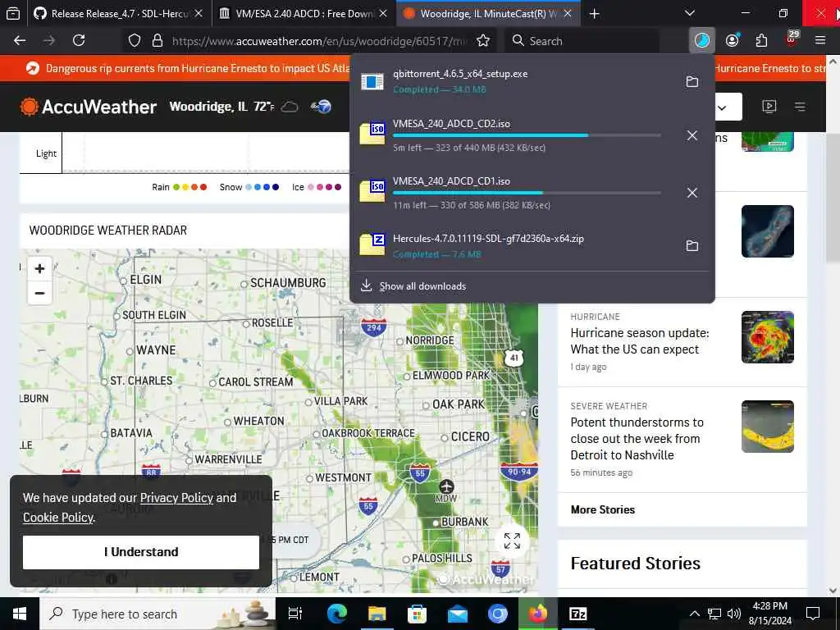
Task: Open the Firefox hamburger menu
Action: pos(819,41)
